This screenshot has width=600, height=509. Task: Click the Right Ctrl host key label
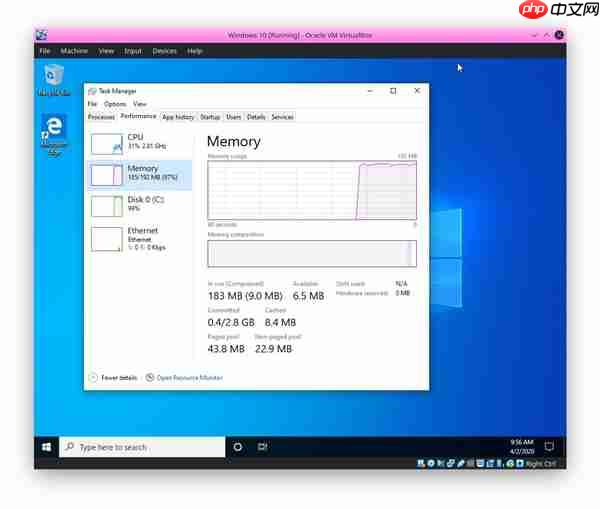541,463
